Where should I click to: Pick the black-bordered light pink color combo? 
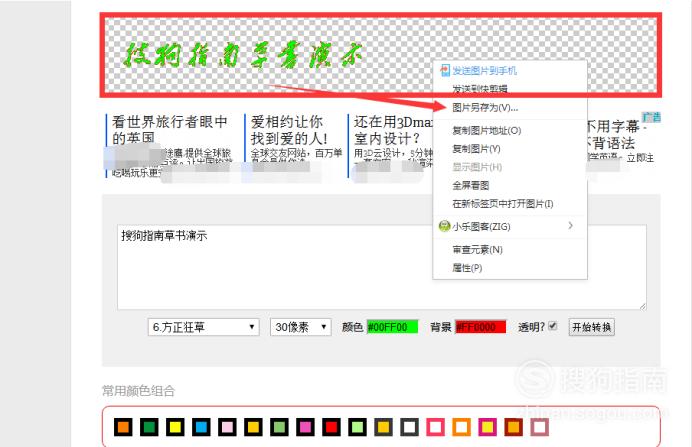coord(227,427)
